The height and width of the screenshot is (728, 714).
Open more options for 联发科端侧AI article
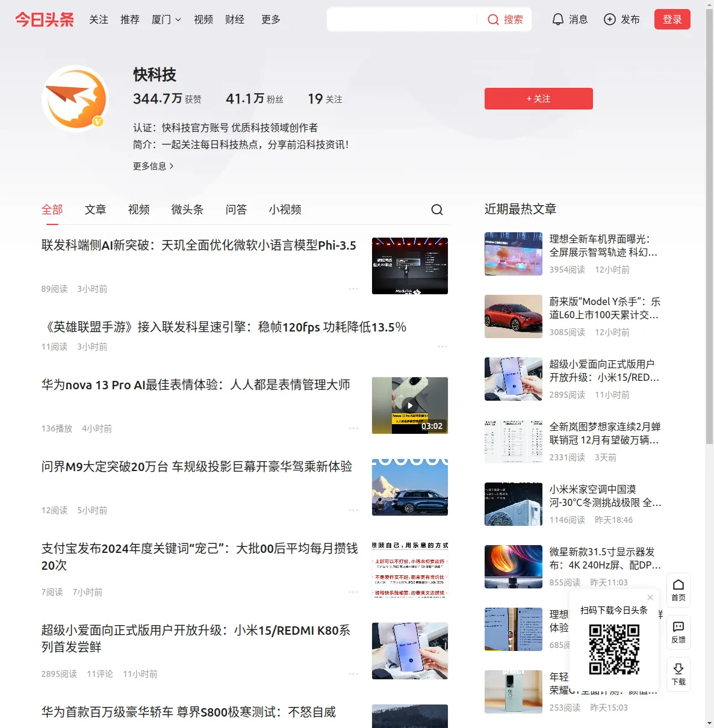(x=353, y=289)
